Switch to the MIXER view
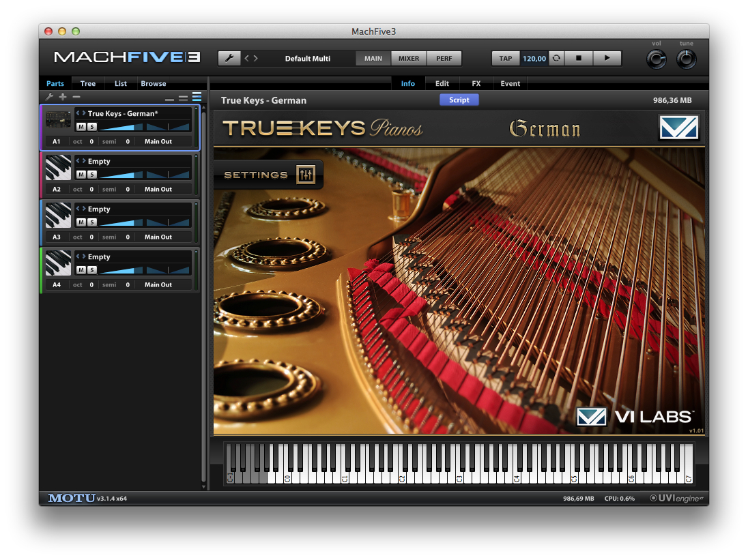 coord(408,58)
